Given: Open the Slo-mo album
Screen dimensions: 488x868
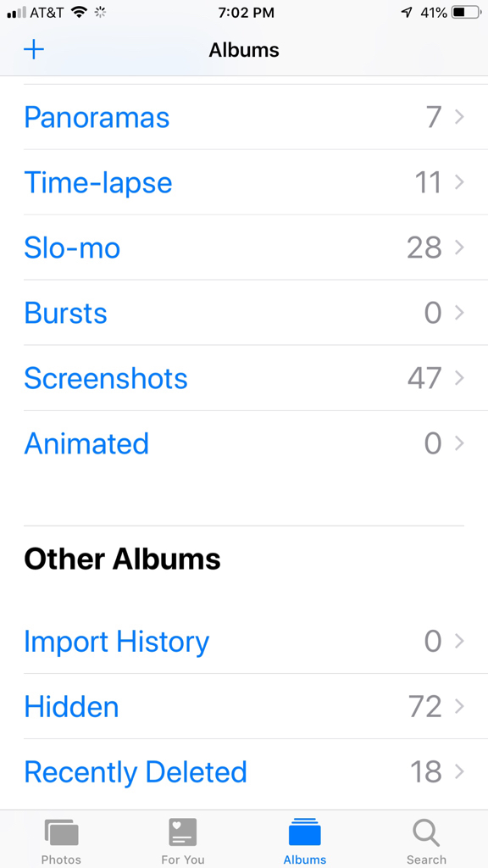Looking at the screenshot, I should coord(244,248).
